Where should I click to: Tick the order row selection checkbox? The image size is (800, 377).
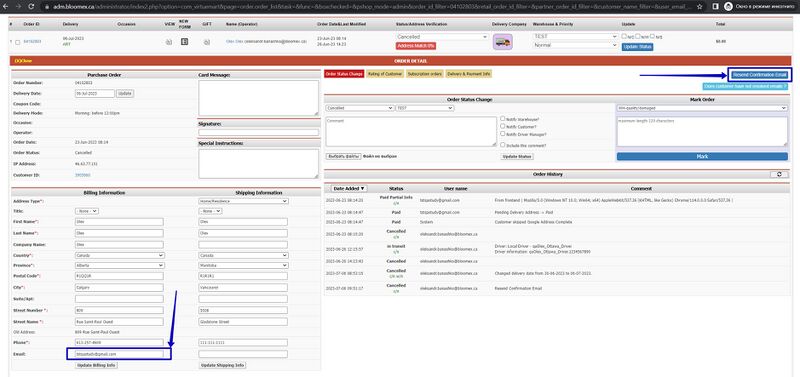pyautogui.click(x=17, y=42)
